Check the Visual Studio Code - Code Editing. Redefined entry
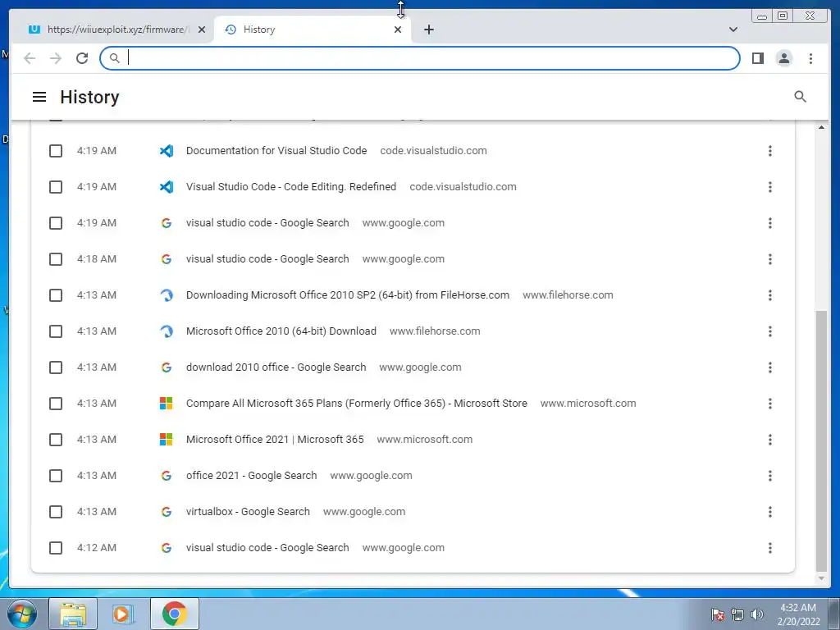Screen dimensions: 840x630 coord(56,187)
